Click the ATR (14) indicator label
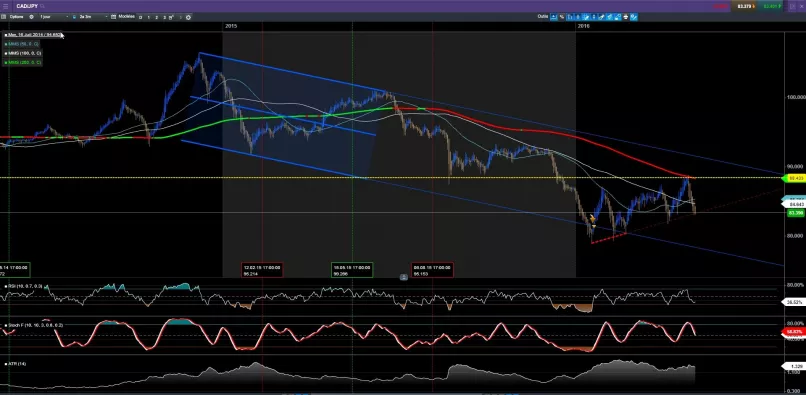The image size is (806, 395). [16, 364]
